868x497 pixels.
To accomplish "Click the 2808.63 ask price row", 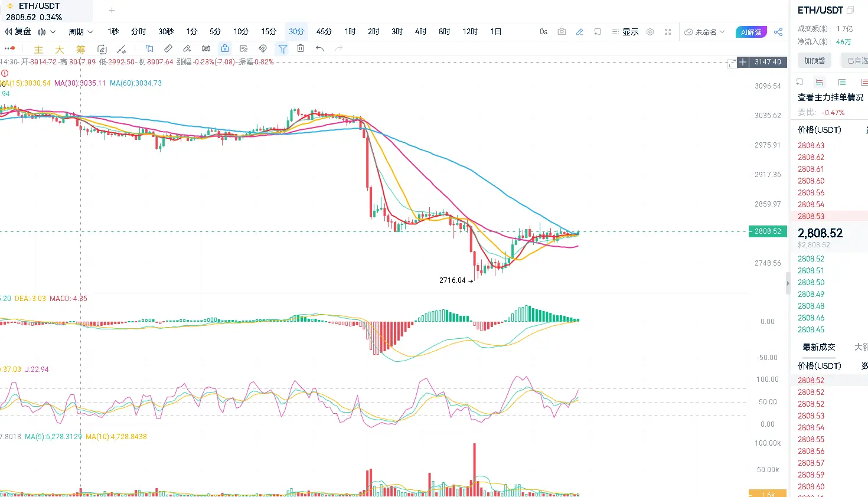I will pos(829,145).
